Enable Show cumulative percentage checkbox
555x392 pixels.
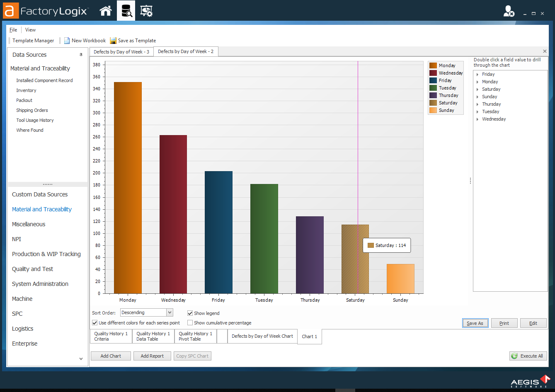(x=190, y=323)
